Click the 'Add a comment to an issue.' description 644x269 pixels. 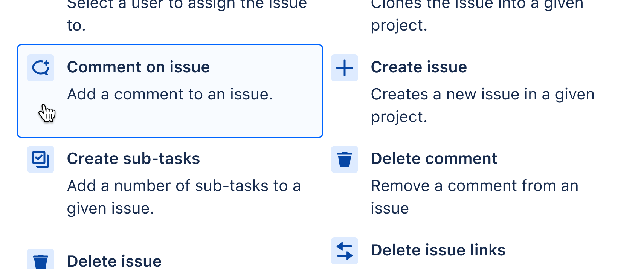click(170, 94)
